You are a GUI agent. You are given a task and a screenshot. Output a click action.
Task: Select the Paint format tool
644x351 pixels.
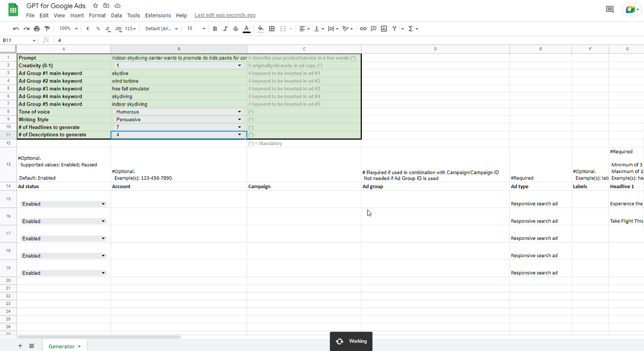coord(47,29)
